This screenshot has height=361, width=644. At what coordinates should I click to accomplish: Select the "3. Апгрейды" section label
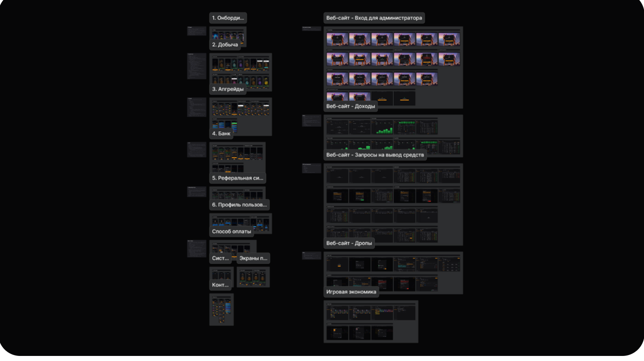tap(228, 89)
